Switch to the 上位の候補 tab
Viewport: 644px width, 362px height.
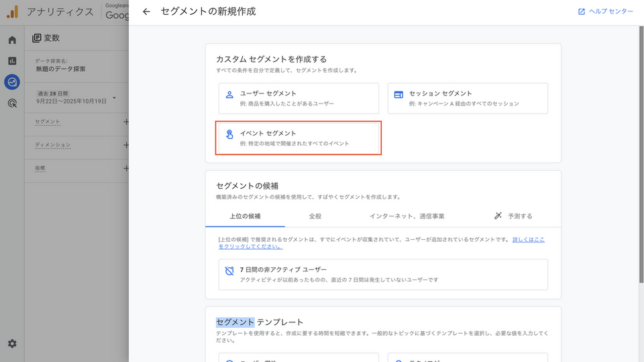[245, 216]
